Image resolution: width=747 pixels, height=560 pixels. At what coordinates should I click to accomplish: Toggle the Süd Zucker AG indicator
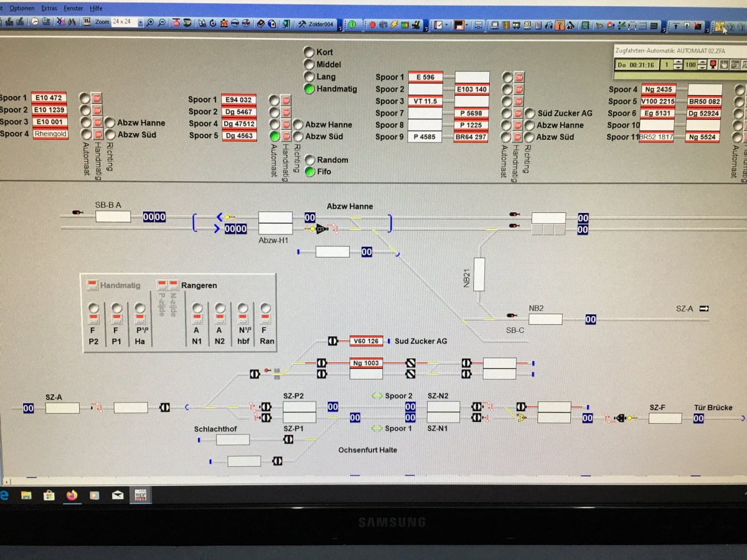[x=530, y=113]
